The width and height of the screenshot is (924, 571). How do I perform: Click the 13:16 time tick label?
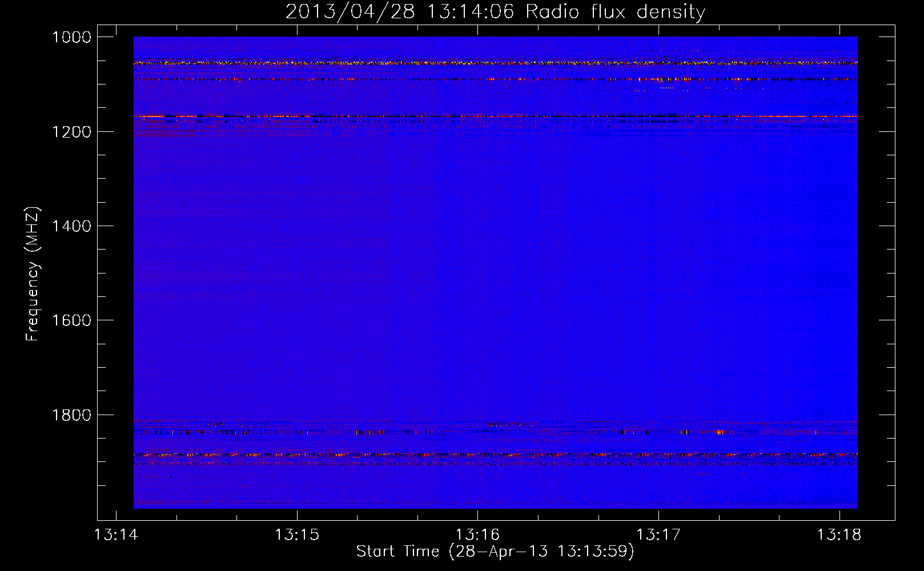point(477,535)
